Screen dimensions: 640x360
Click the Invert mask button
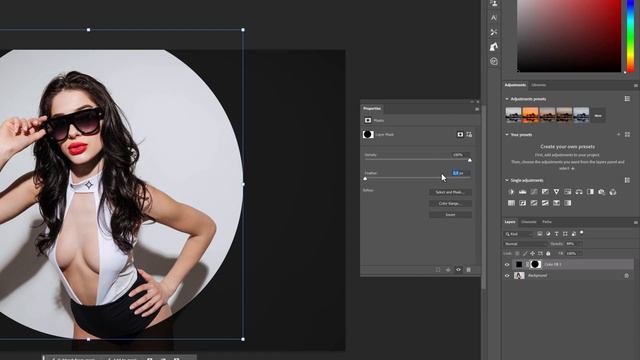[450, 215]
